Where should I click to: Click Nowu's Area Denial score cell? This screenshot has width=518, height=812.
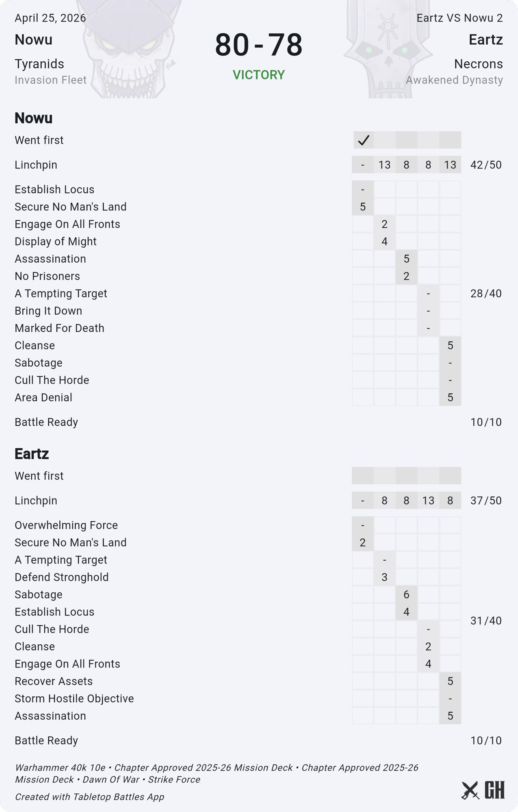450,397
